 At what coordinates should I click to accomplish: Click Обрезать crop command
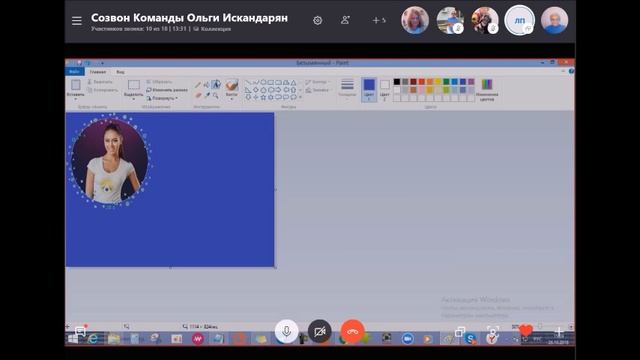[159, 82]
